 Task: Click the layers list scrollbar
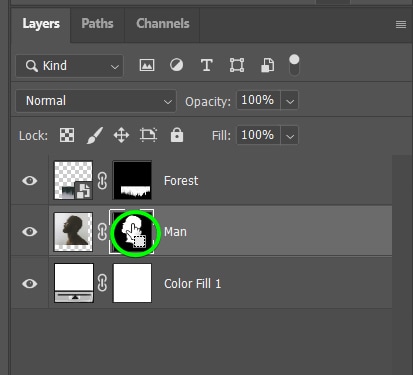point(402,265)
